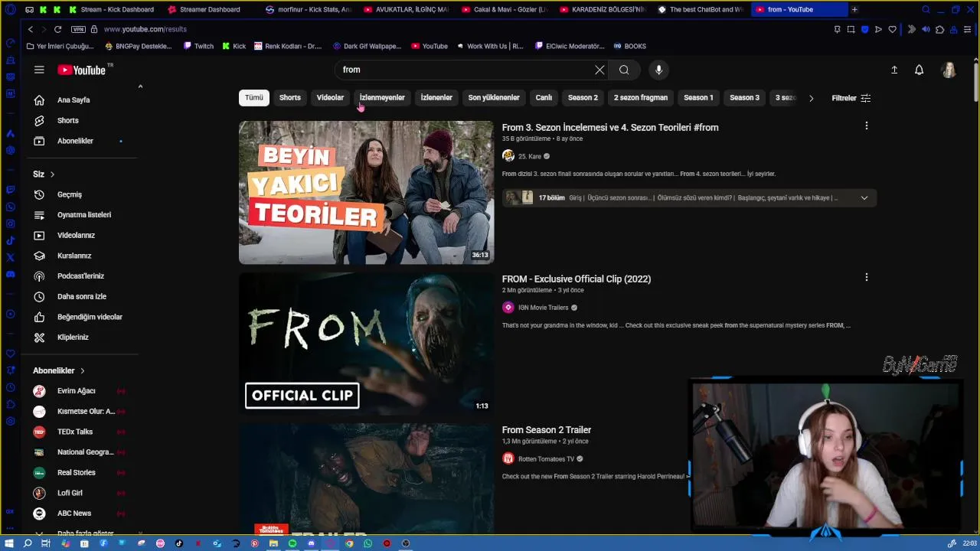Open the upload/create icon in the header
Viewport: 980px width, 551px height.
(893, 70)
